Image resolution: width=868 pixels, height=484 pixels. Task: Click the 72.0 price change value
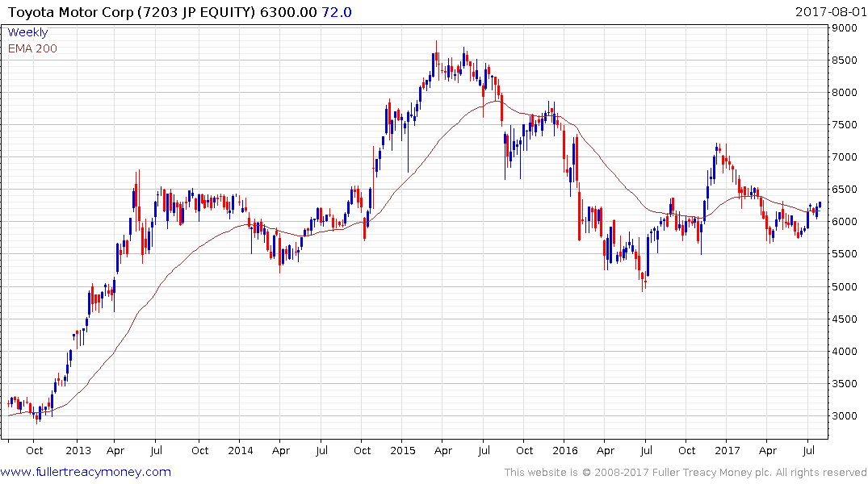(x=337, y=12)
